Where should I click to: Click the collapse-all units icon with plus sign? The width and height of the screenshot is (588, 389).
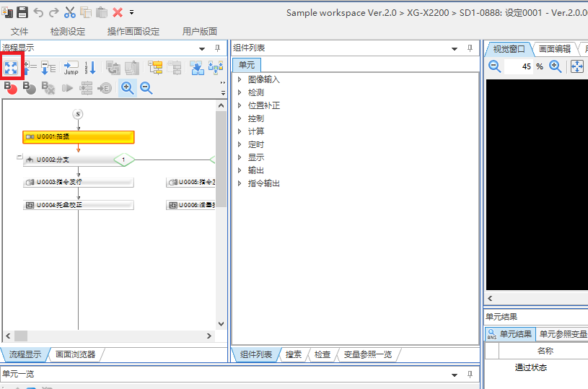click(30, 68)
